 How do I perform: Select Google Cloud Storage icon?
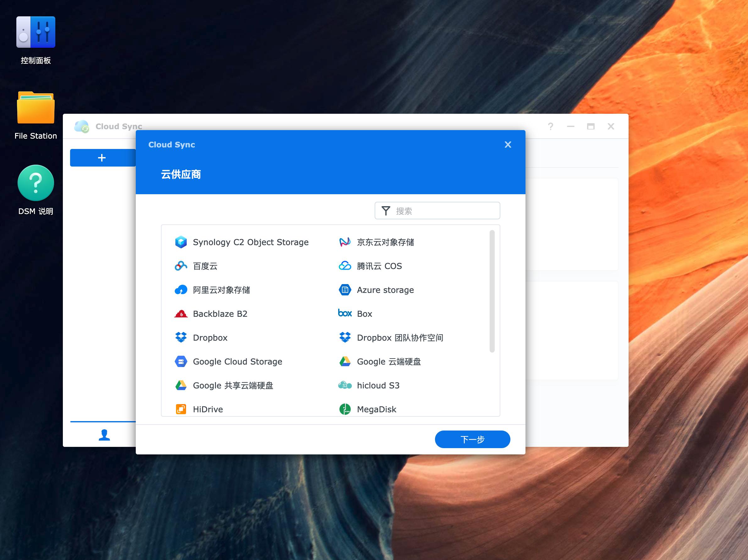(x=181, y=361)
